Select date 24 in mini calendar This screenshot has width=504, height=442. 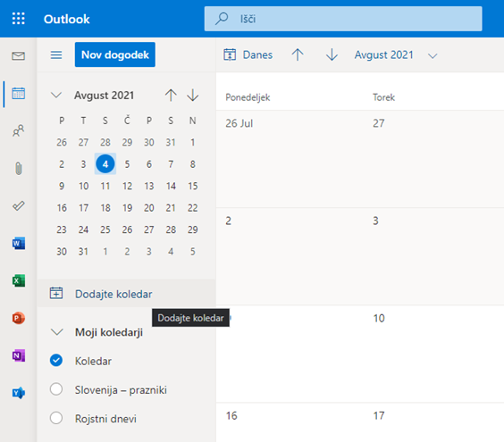coord(84,229)
